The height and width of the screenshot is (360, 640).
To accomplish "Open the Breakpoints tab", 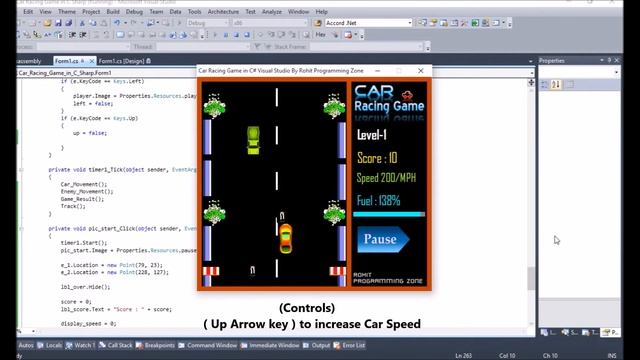I will pyautogui.click(x=155, y=345).
